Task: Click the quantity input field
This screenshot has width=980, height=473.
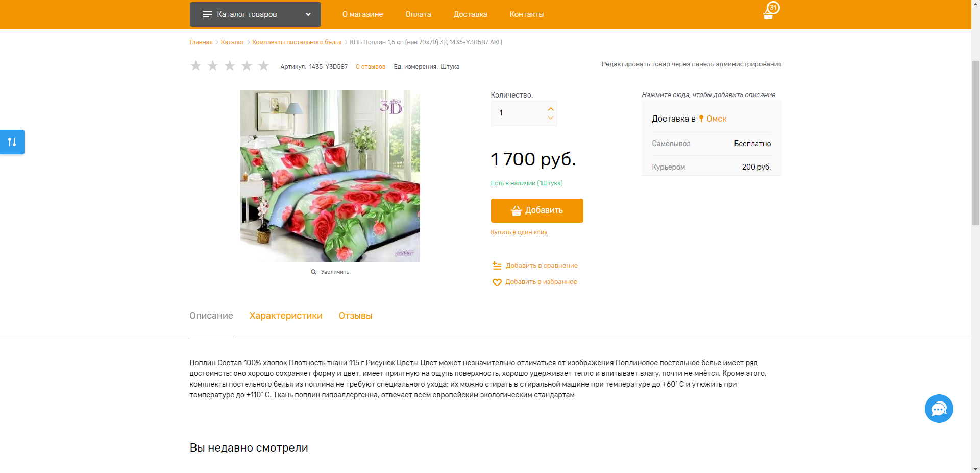Action: point(519,113)
